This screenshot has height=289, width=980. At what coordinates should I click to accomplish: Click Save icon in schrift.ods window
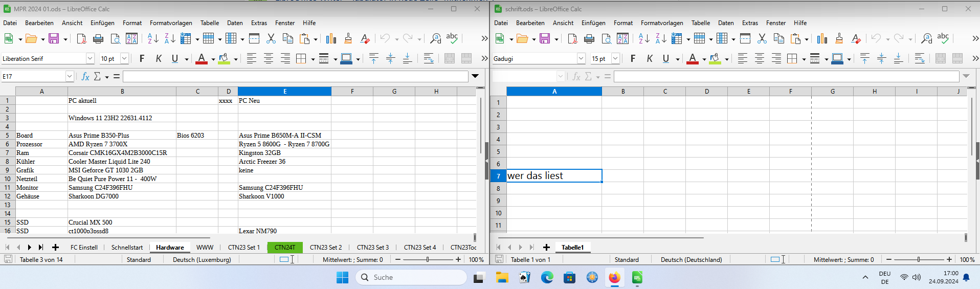pos(545,38)
